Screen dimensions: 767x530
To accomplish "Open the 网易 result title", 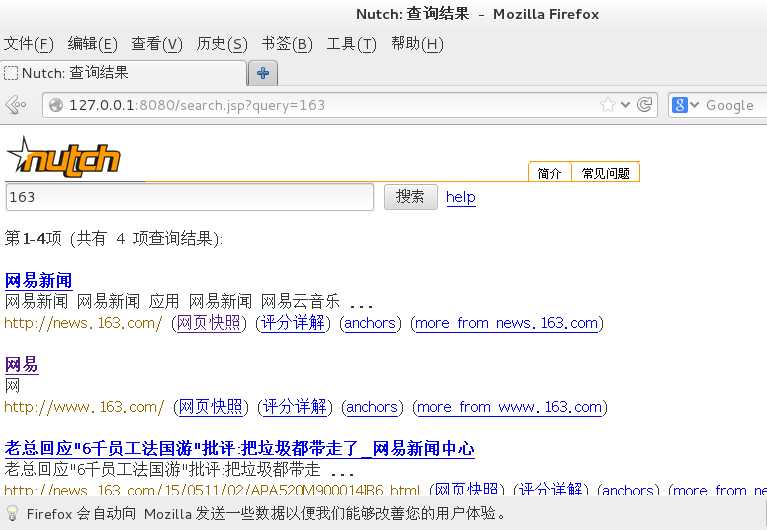I will 21,365.
